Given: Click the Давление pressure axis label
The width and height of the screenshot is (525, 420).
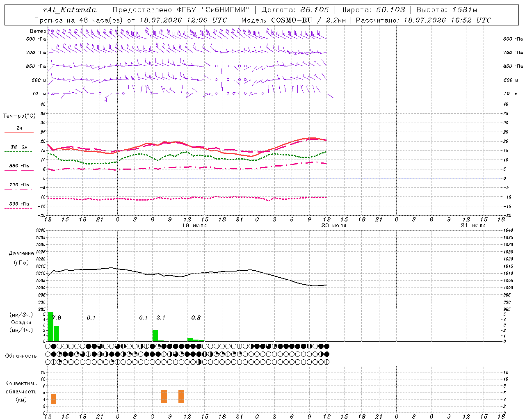Looking at the screenshot, I should pos(21,253).
